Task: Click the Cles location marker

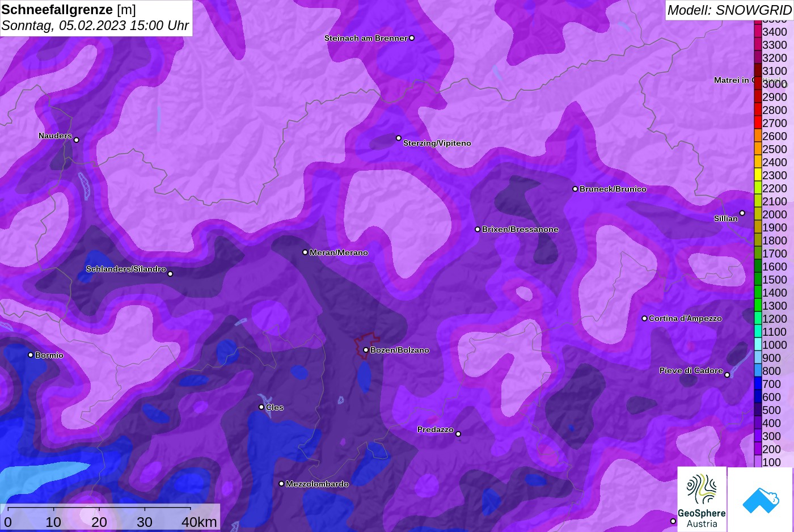Action: pyautogui.click(x=261, y=407)
